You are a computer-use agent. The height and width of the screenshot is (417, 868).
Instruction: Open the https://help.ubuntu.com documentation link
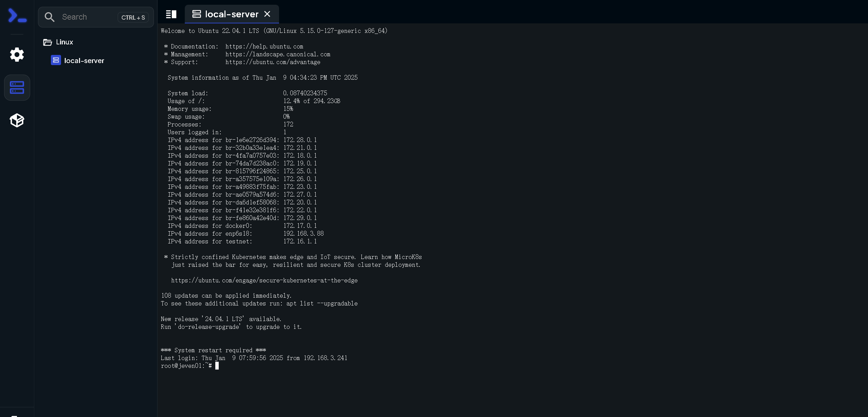tap(264, 46)
